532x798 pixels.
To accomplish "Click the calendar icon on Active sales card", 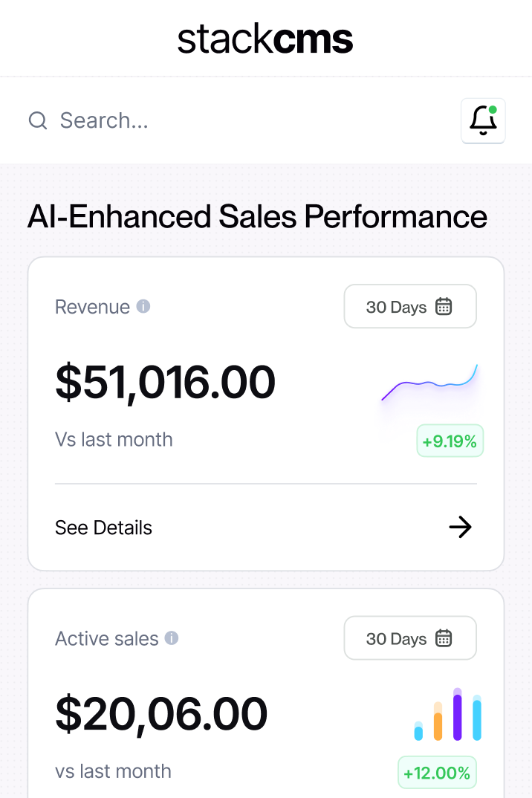I will coord(444,638).
